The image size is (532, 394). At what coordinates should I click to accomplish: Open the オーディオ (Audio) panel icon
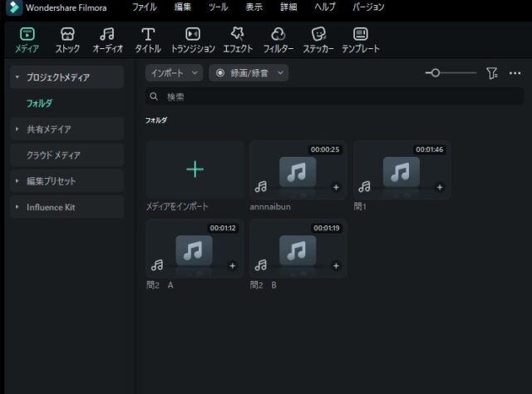point(107,35)
